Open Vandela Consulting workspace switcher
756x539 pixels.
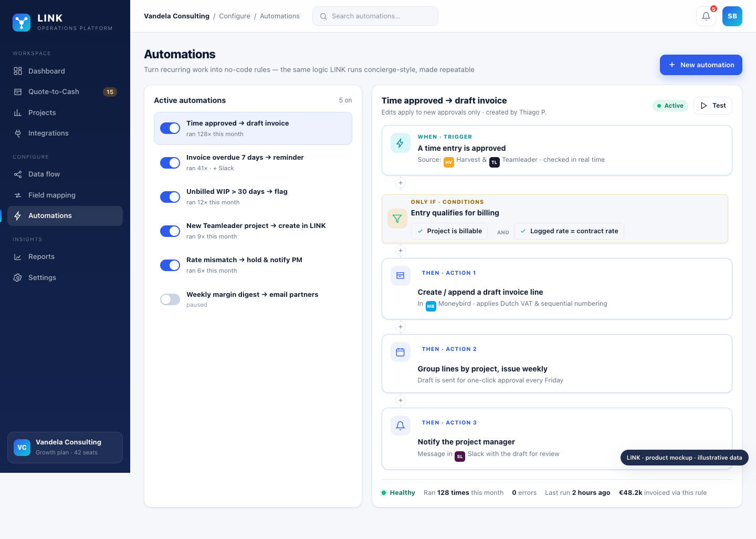point(65,448)
